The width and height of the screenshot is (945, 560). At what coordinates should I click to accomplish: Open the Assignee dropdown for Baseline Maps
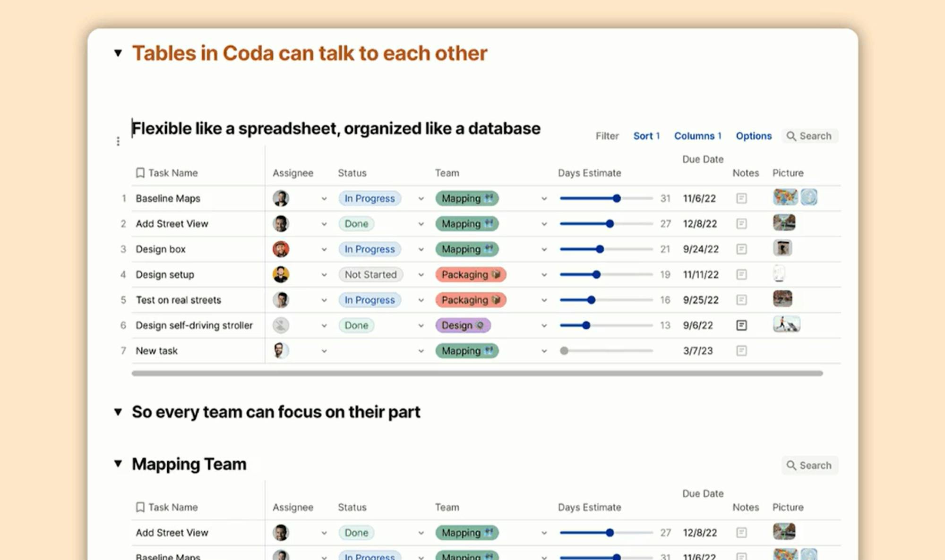pos(324,198)
